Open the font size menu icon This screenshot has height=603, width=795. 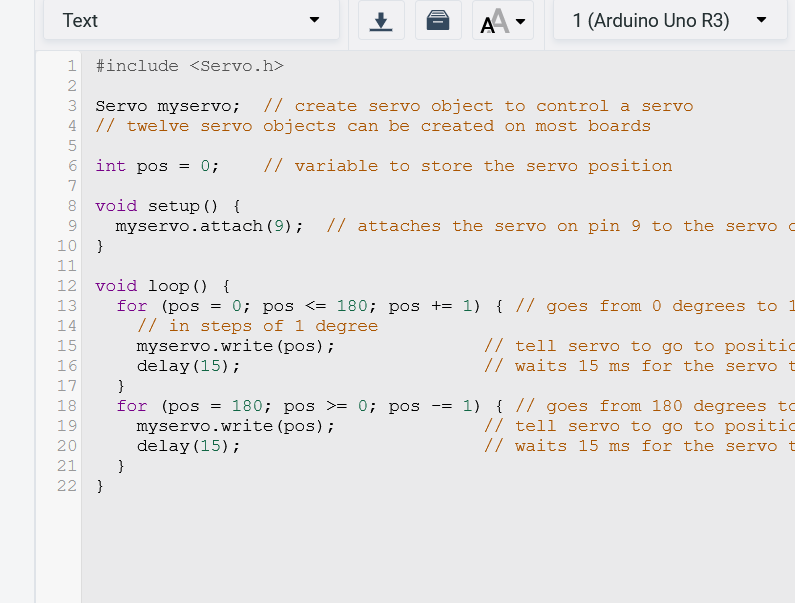[502, 21]
